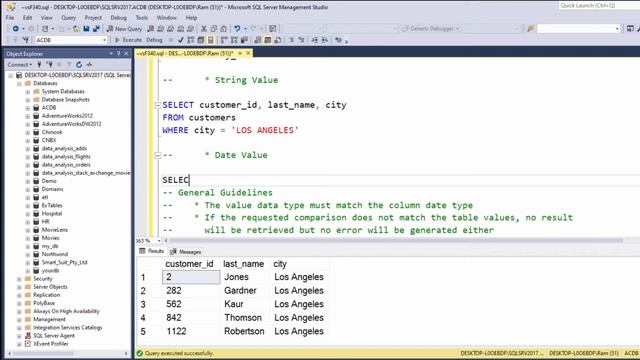
Task: Expand the Security folder node
Action: coord(19,279)
